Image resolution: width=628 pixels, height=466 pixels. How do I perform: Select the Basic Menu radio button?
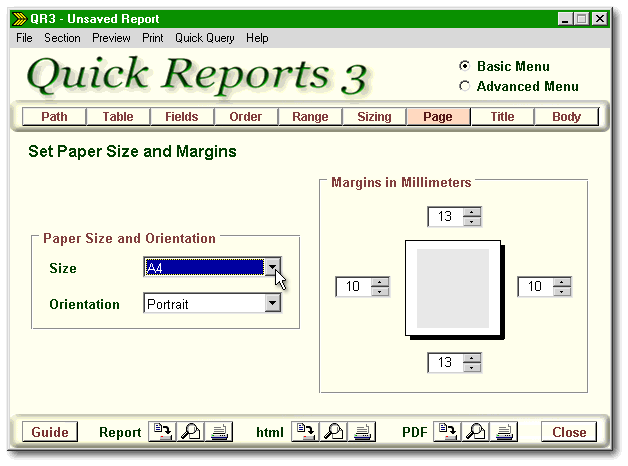click(x=464, y=66)
